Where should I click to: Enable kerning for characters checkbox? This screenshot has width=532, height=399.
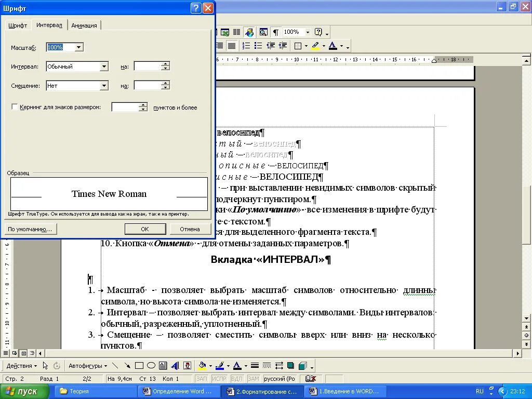pyautogui.click(x=15, y=107)
